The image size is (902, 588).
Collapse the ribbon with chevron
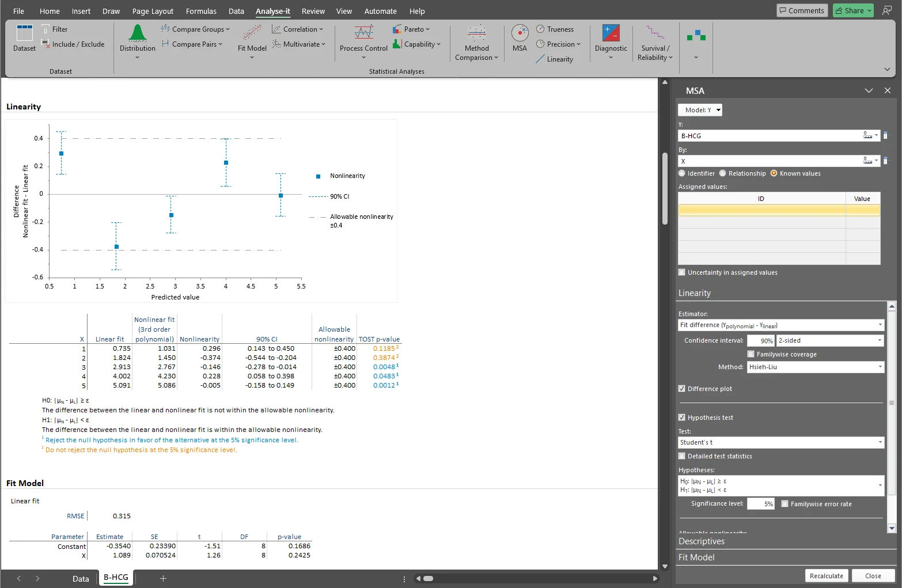tap(887, 69)
